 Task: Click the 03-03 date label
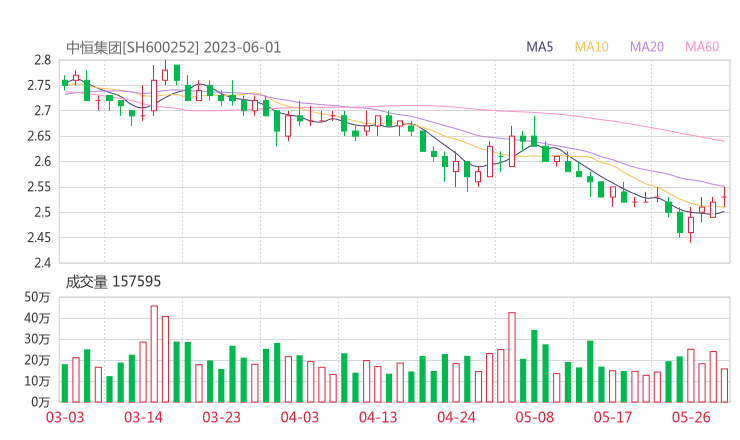click(x=65, y=417)
